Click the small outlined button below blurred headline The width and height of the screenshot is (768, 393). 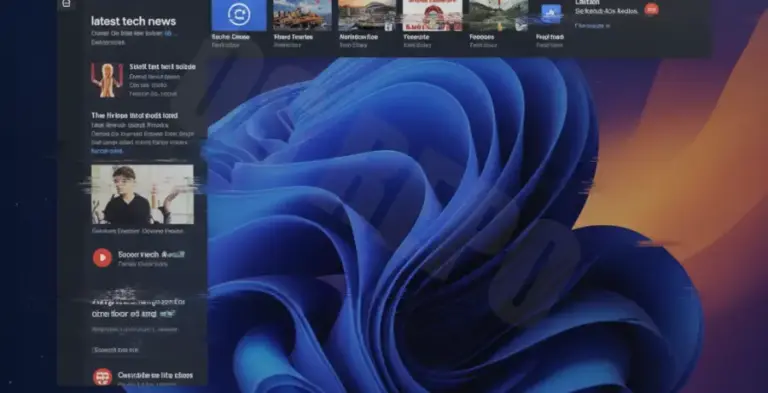(x=116, y=350)
